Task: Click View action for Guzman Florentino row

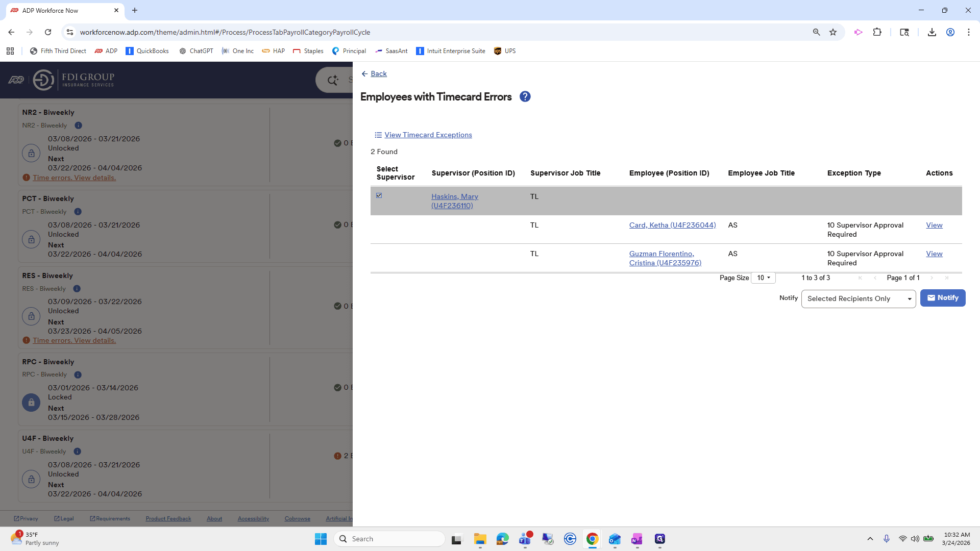Action: click(934, 254)
